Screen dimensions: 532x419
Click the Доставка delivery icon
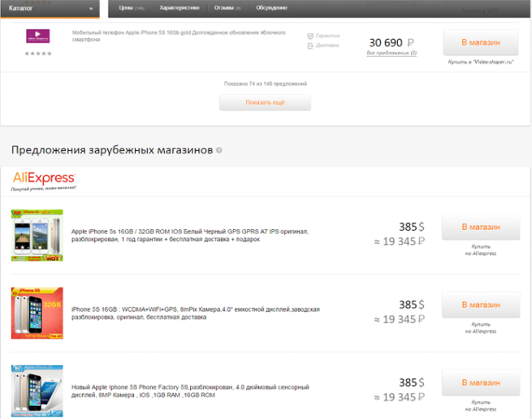310,45
